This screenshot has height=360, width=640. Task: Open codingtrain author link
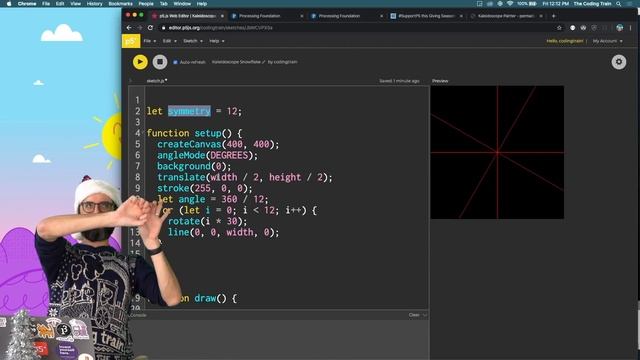pyautogui.click(x=285, y=62)
